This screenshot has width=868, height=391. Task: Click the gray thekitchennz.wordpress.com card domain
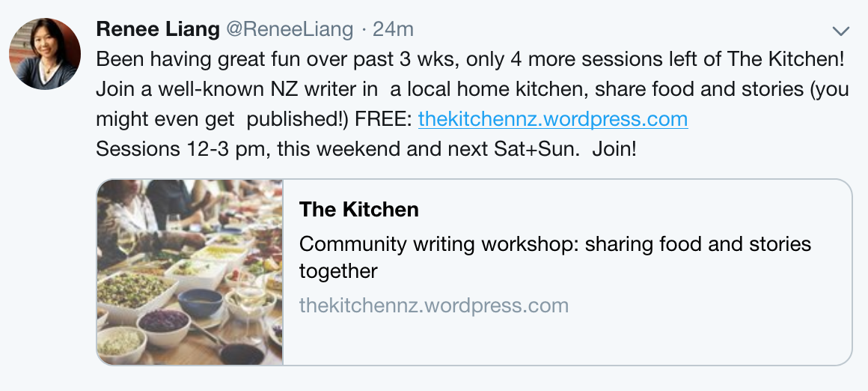point(433,306)
